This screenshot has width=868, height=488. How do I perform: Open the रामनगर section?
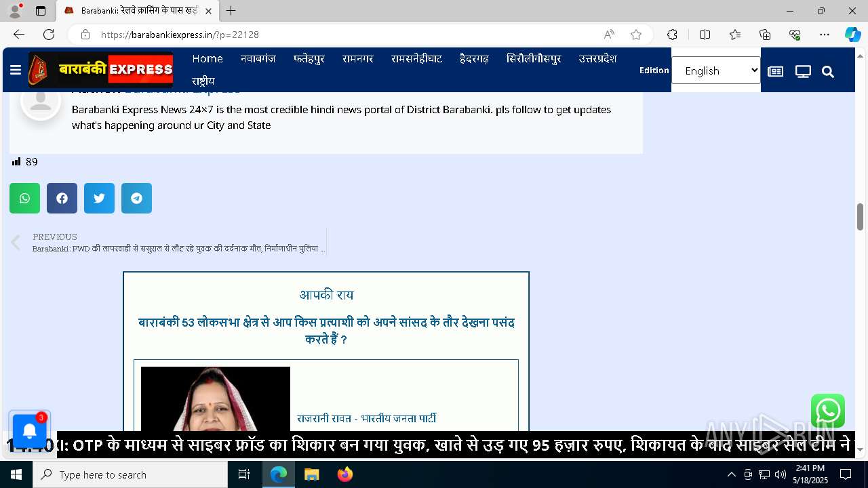click(x=358, y=59)
